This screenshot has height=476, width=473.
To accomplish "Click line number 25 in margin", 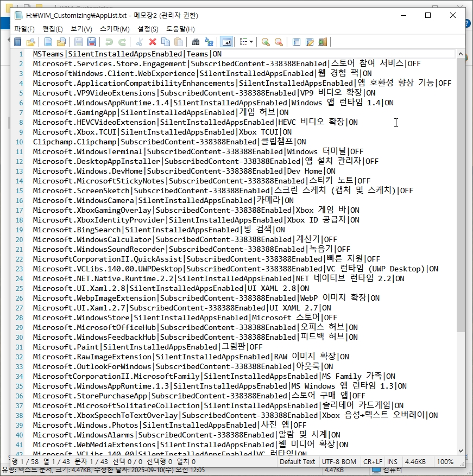I will [x=20, y=288].
